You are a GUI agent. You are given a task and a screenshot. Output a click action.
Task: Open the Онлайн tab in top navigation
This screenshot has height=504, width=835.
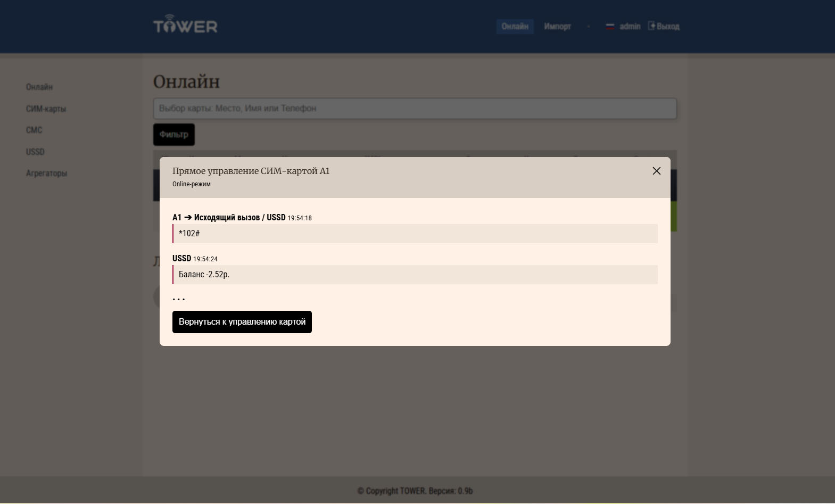tap(515, 27)
